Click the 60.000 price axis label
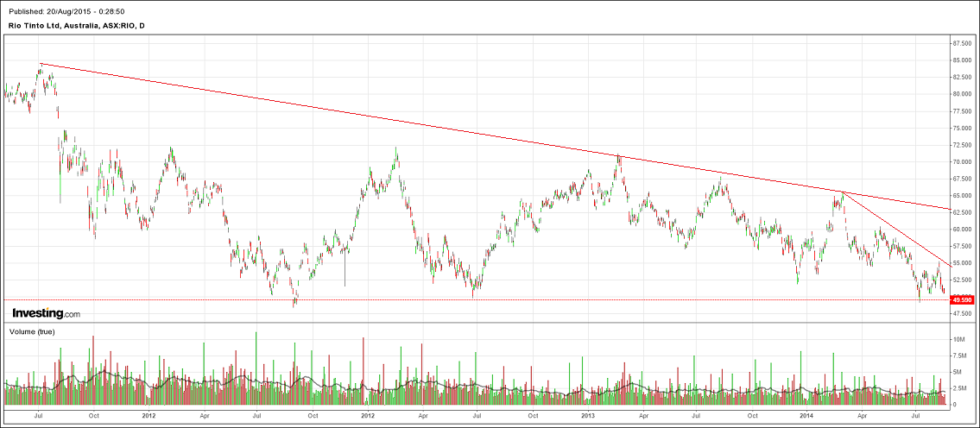Viewport: 980px width, 428px height. tap(963, 230)
